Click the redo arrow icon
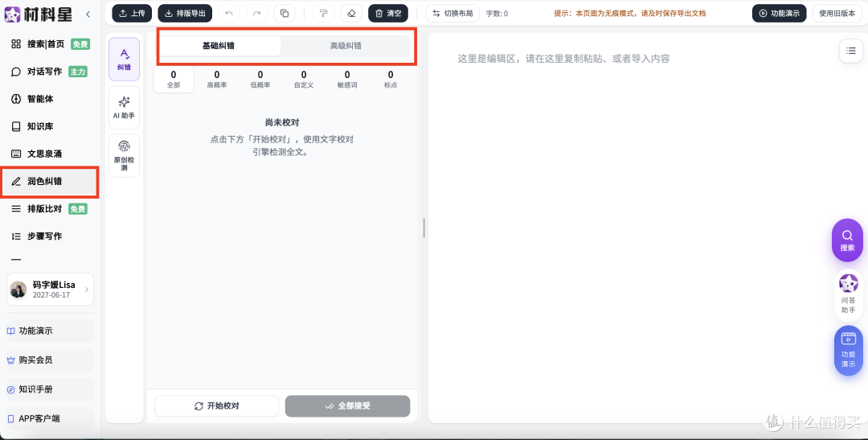Screen dimensions: 868x440 click(x=256, y=14)
